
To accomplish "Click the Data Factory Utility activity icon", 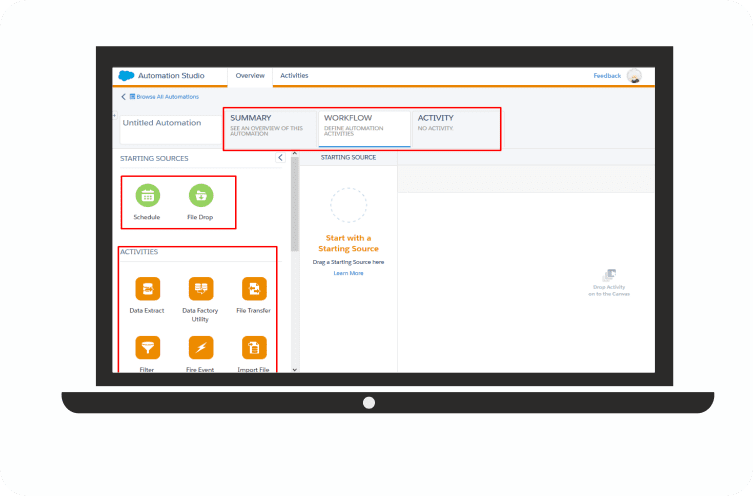I will [201, 290].
